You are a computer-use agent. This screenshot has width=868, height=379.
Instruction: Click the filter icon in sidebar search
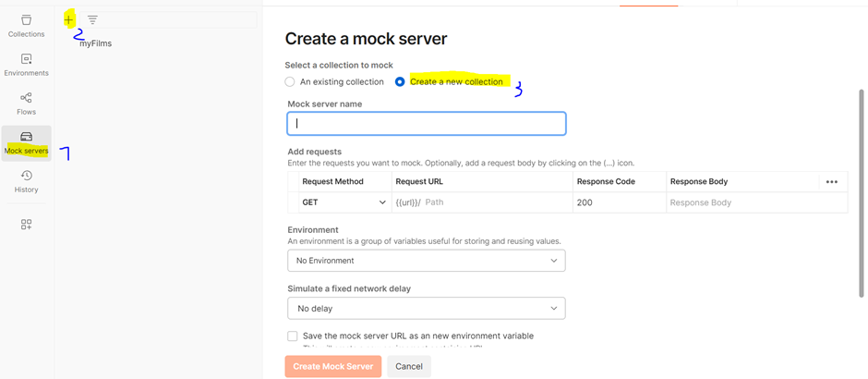pyautogui.click(x=92, y=19)
